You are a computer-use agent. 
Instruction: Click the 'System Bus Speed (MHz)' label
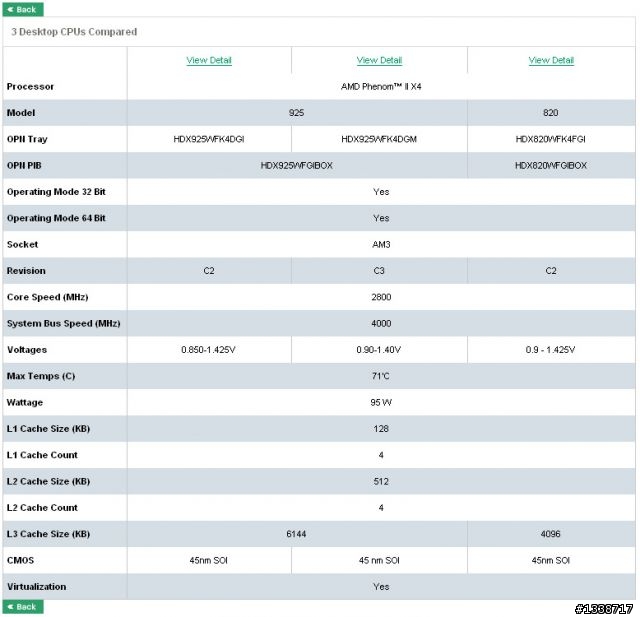[x=64, y=323]
